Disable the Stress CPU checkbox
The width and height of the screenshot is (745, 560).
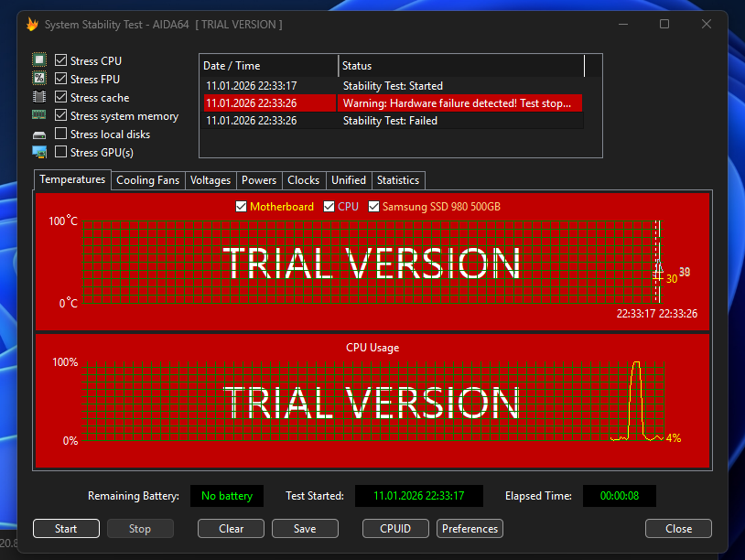tap(61, 60)
